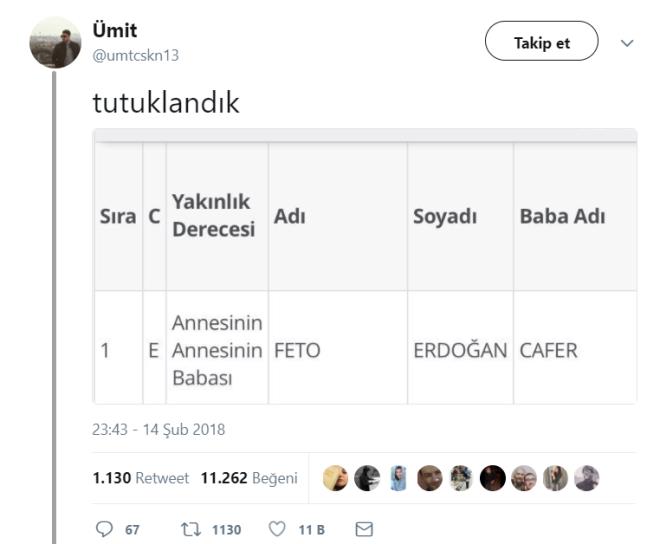Viewport: 660px width, 544px height.
Task: Open the embedded table image
Action: [364, 265]
